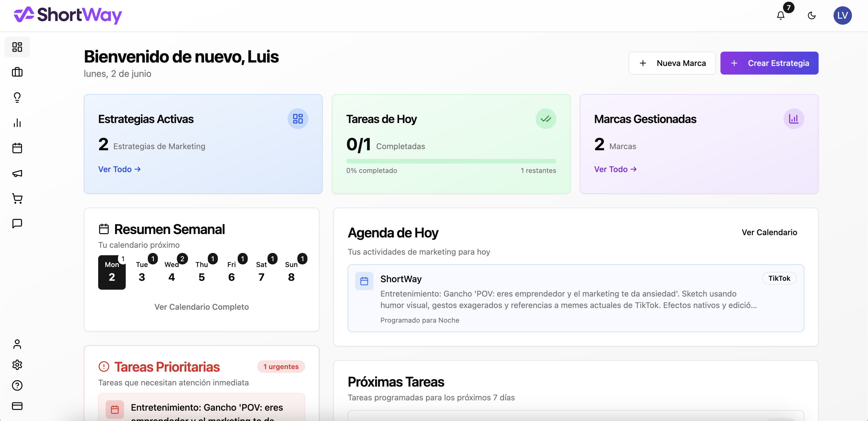
Task: Click 'Programado para Noche' text
Action: pos(420,320)
